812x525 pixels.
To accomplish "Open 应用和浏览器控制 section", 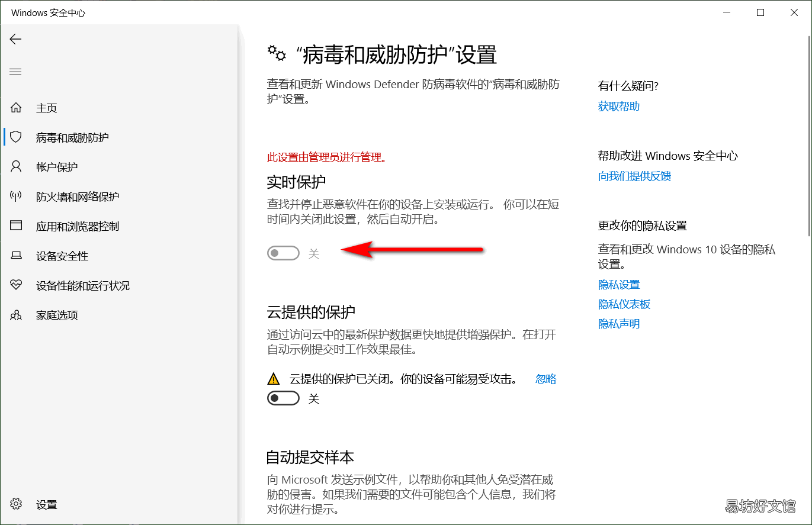I will 78,226.
